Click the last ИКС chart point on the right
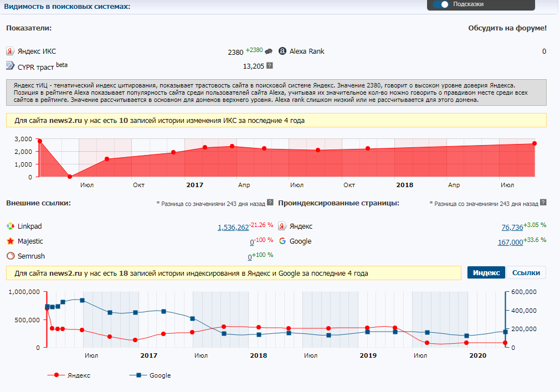 (535, 143)
